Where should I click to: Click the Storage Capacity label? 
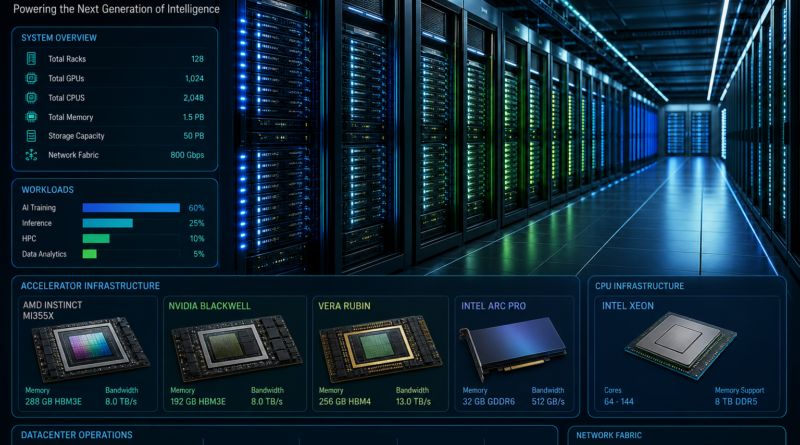pyautogui.click(x=76, y=136)
